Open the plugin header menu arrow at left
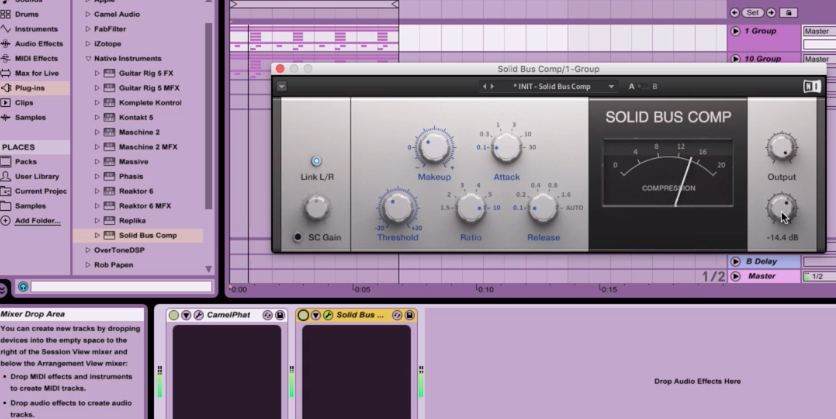Image resolution: width=836 pixels, height=419 pixels. 282,86
